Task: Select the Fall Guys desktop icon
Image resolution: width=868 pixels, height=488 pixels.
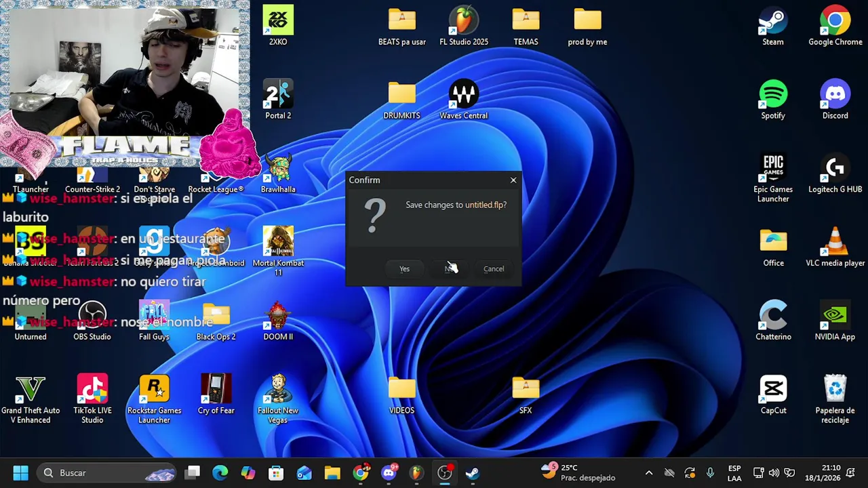Action: pos(154,321)
